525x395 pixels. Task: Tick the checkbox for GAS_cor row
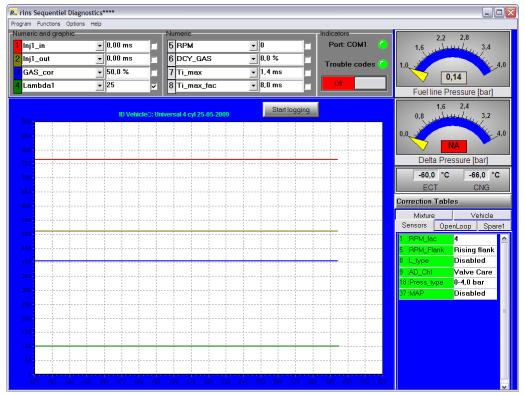pyautogui.click(x=154, y=73)
